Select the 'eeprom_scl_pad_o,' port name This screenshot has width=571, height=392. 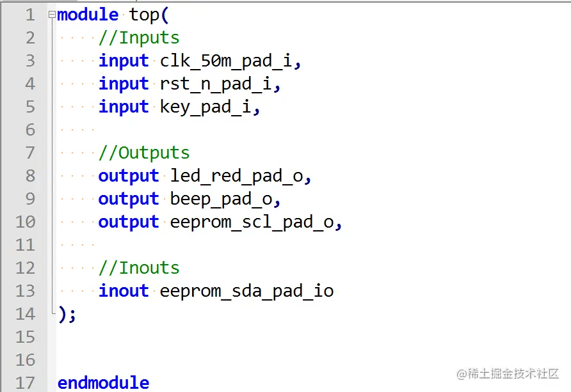pos(256,222)
